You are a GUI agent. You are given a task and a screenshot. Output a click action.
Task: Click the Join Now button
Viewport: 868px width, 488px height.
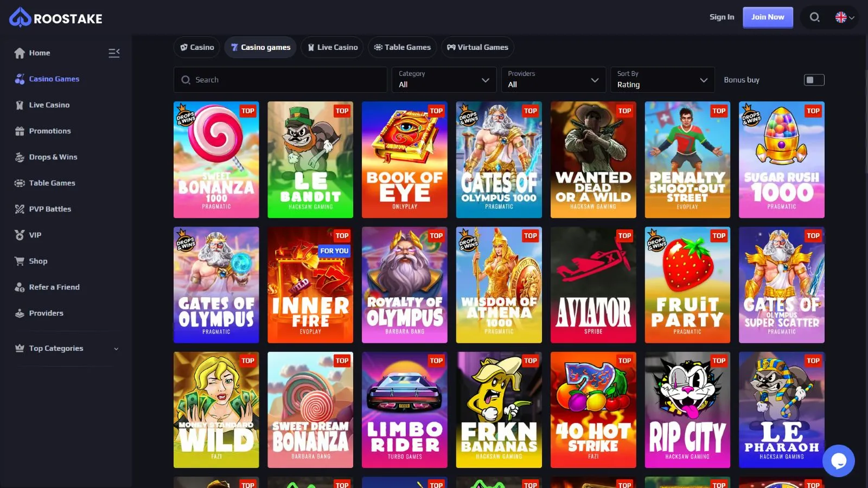pos(767,17)
